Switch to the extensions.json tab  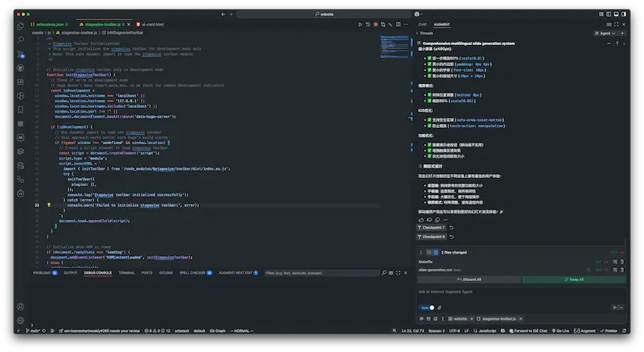coord(49,25)
